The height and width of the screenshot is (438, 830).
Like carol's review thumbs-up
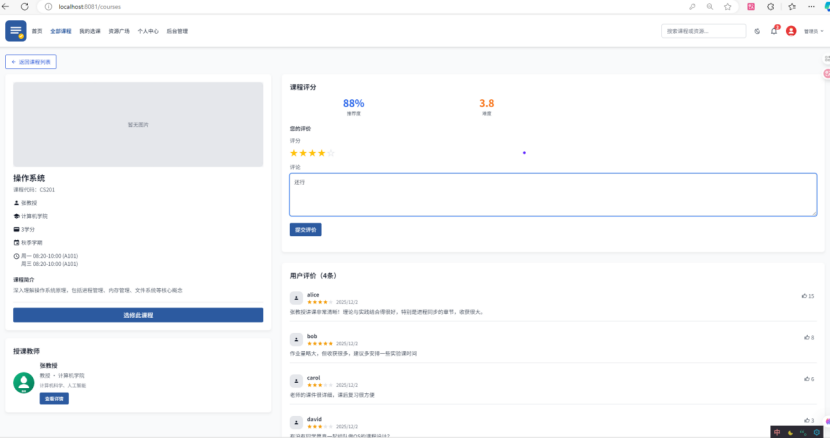[809, 379]
